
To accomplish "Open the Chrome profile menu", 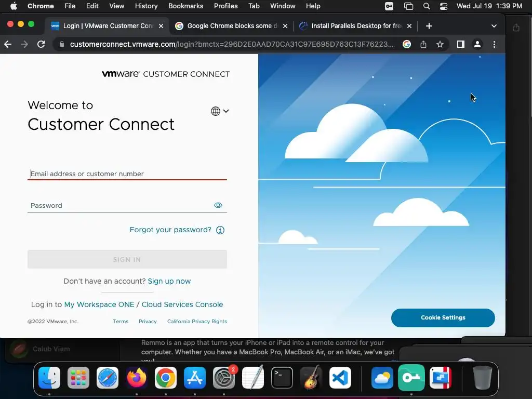I will [x=477, y=44].
